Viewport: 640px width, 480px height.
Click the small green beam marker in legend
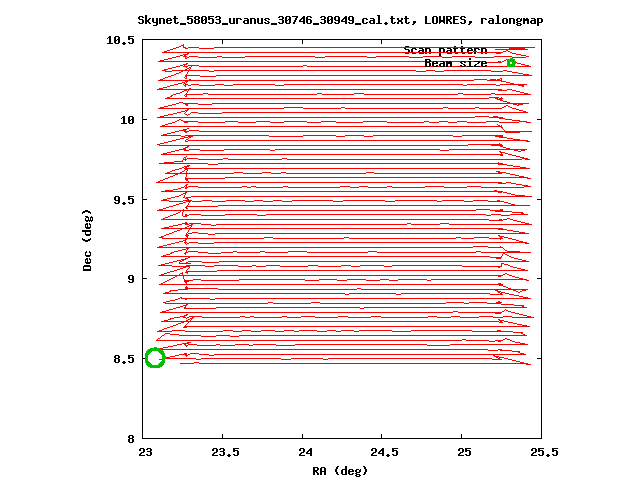pos(511,63)
